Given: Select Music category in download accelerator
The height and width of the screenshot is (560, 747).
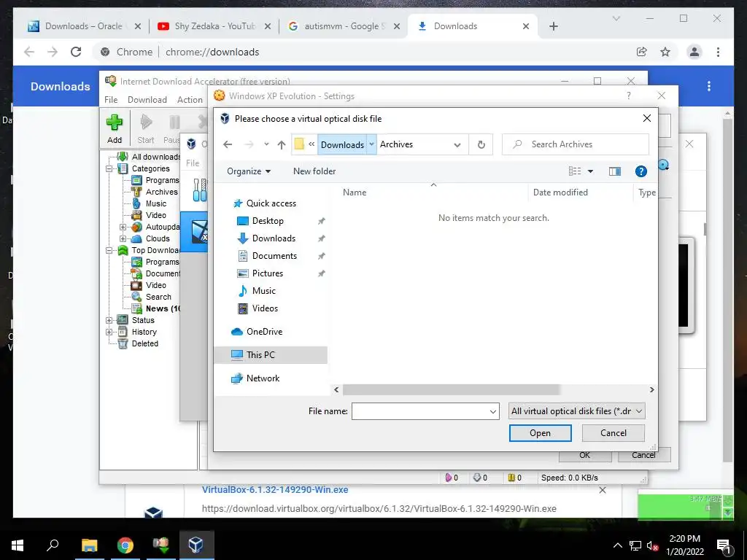Looking at the screenshot, I should pos(156,203).
